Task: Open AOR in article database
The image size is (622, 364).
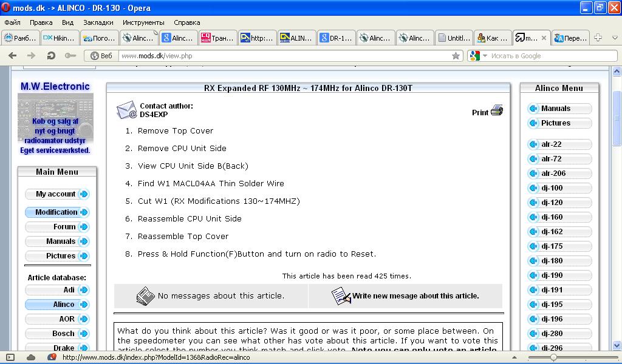Action: point(56,319)
